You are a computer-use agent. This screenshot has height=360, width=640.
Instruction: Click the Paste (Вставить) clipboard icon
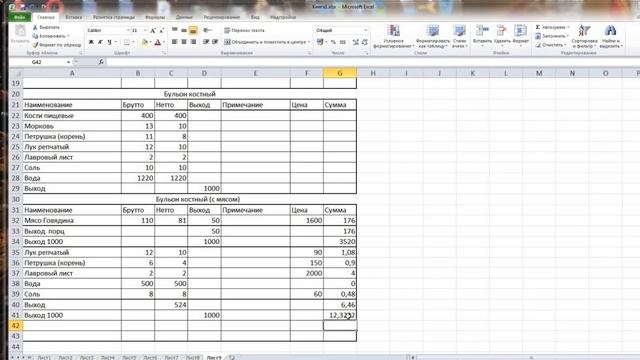(20, 31)
